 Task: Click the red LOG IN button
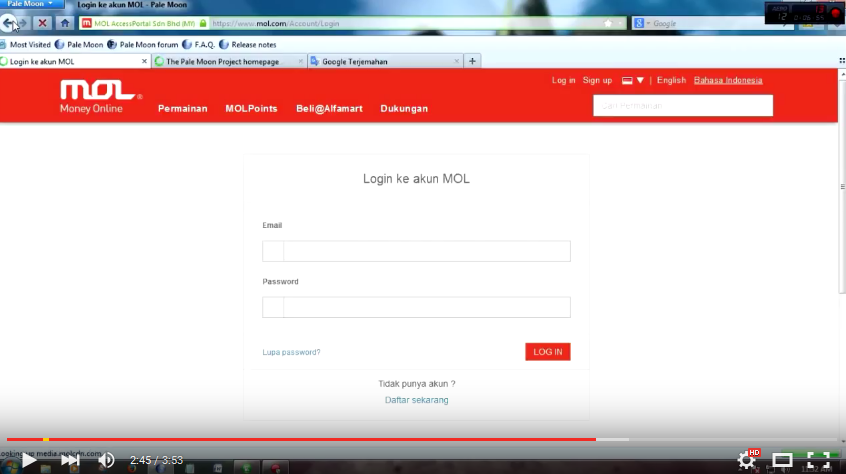tap(548, 352)
